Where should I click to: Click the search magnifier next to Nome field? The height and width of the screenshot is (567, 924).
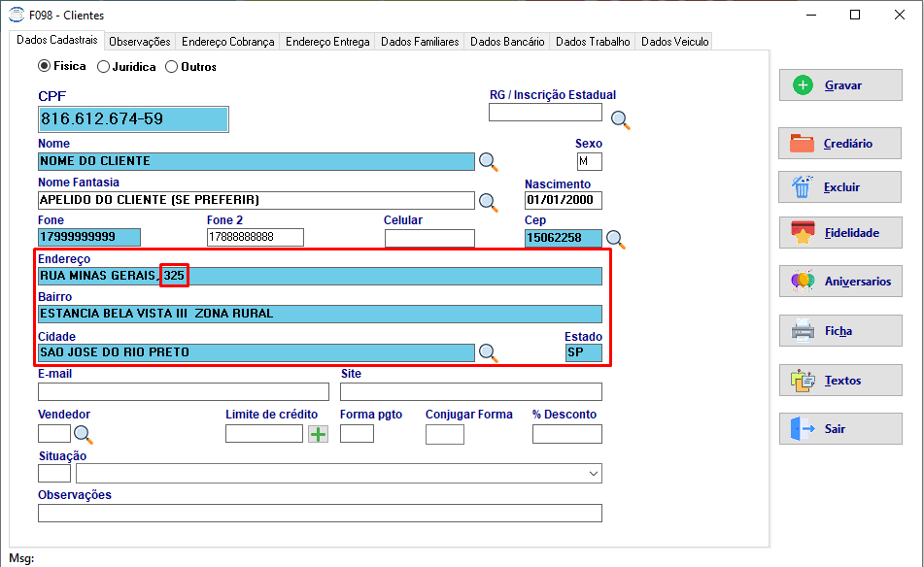(x=488, y=162)
